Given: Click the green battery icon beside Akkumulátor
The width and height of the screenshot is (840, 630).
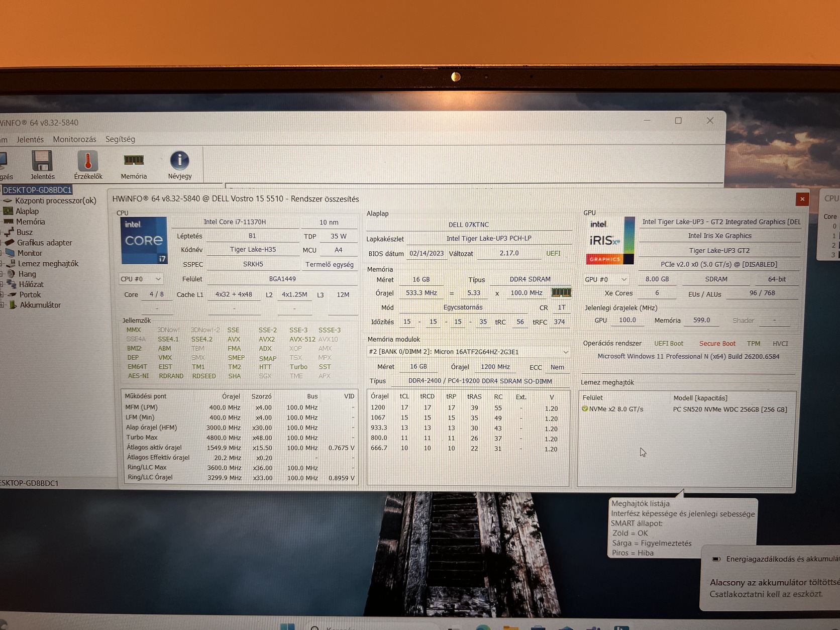Looking at the screenshot, I should coord(13,305).
